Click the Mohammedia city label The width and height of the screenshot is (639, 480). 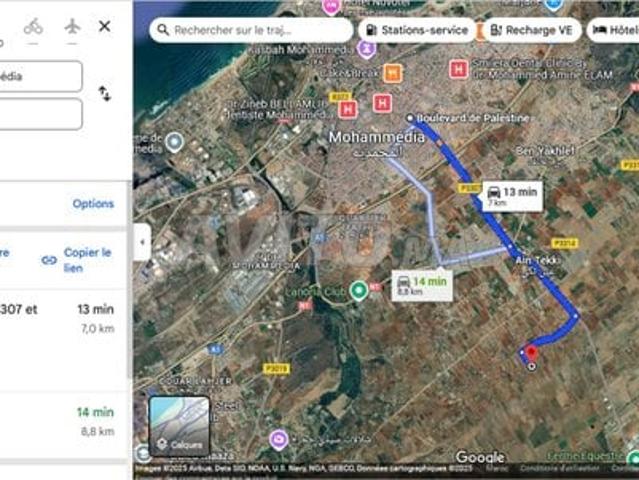coord(376,137)
